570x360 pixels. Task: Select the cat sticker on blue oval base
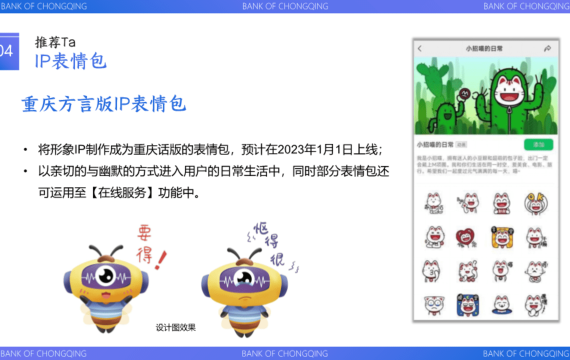click(502, 305)
